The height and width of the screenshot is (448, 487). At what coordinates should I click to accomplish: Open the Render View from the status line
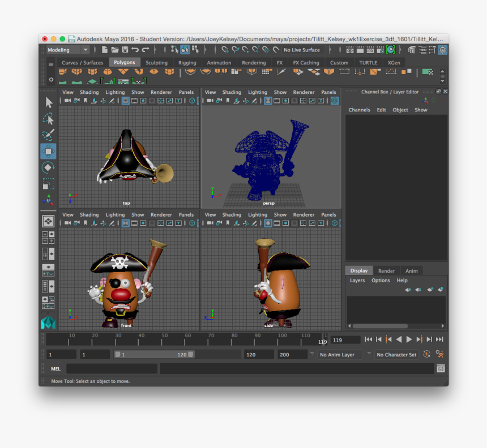pos(350,51)
